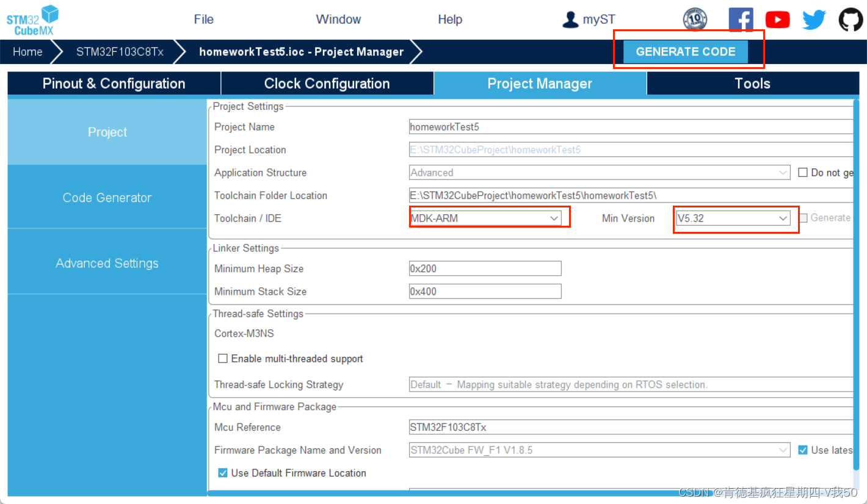Open the Help menu
Screen dimensions: 867x504
tap(450, 20)
